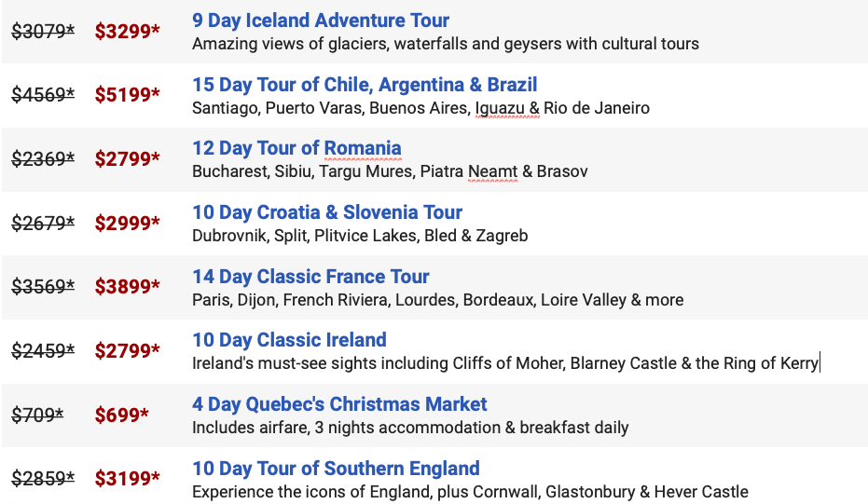868x504 pixels.
Task: Place cursor in Ireland's must-see sights description
Action: tap(505, 363)
